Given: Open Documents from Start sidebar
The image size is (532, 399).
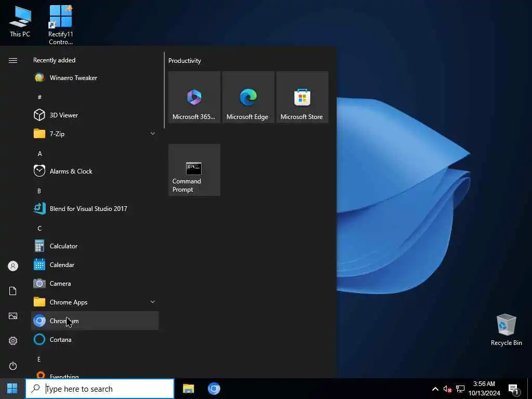Looking at the screenshot, I should tap(13, 291).
